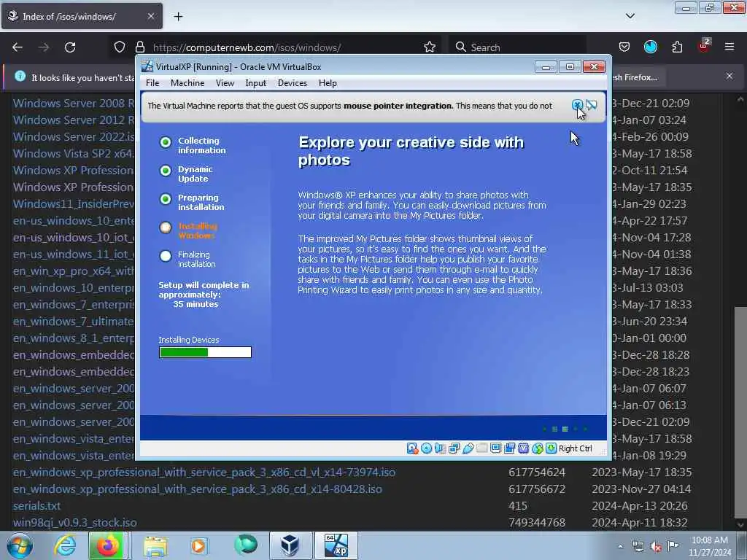Open the Machine menu
This screenshot has height=560, width=747.
click(187, 83)
